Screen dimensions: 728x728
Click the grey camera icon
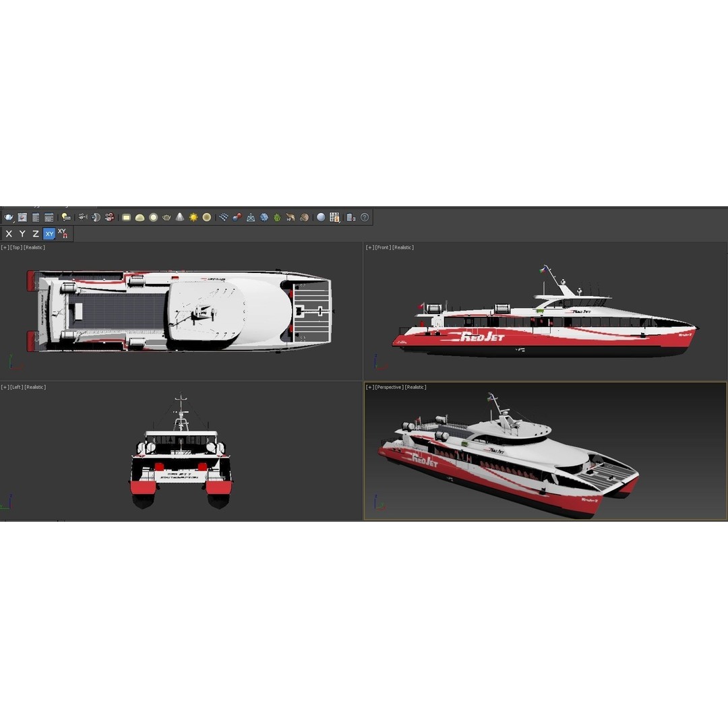tap(83, 217)
